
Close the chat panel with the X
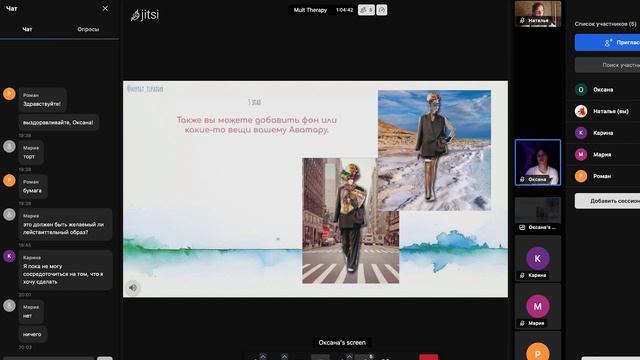click(105, 8)
